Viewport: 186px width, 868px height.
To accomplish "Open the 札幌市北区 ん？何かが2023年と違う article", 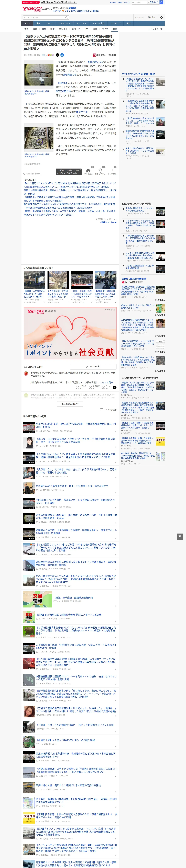I will coord(65,740).
